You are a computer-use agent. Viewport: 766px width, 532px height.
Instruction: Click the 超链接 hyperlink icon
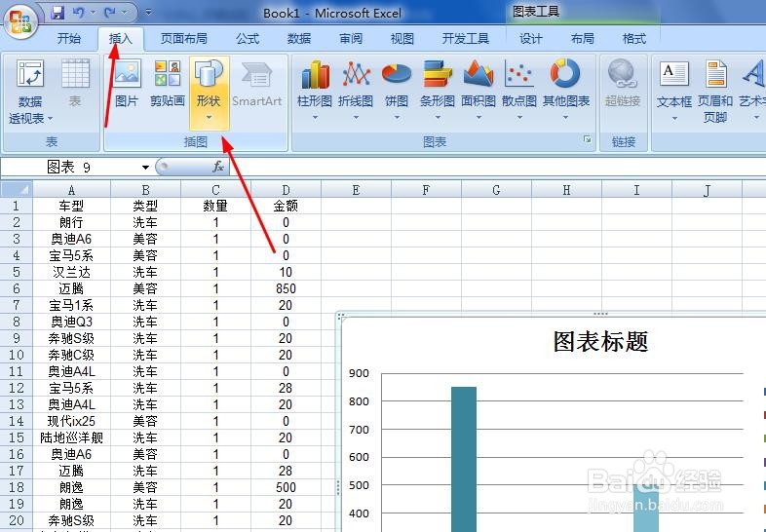(623, 73)
